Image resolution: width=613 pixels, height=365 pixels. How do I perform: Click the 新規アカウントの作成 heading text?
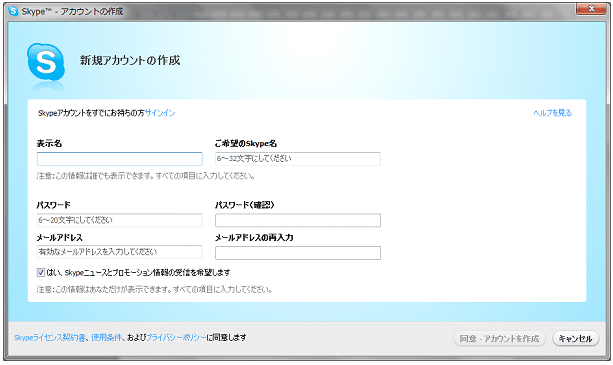click(x=130, y=60)
